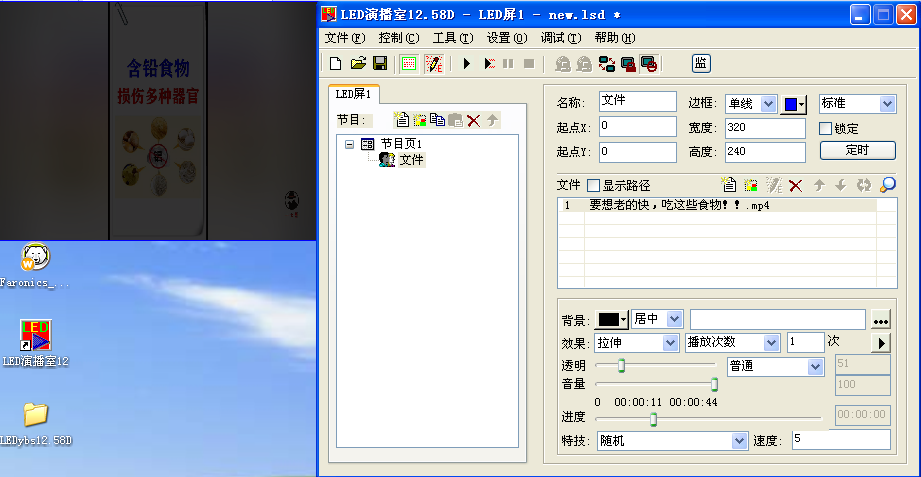Open the 背景 black color dropdown
Screen dimensions: 921x477
611,319
